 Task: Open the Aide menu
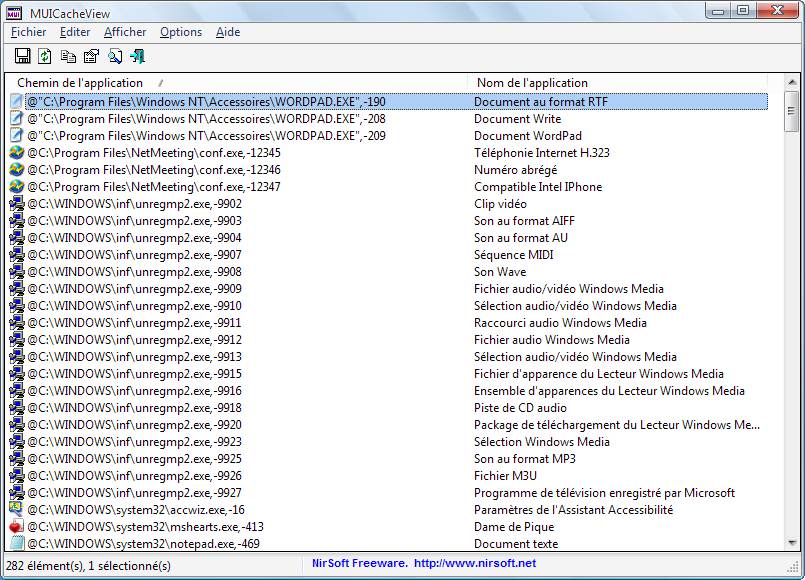tap(228, 32)
